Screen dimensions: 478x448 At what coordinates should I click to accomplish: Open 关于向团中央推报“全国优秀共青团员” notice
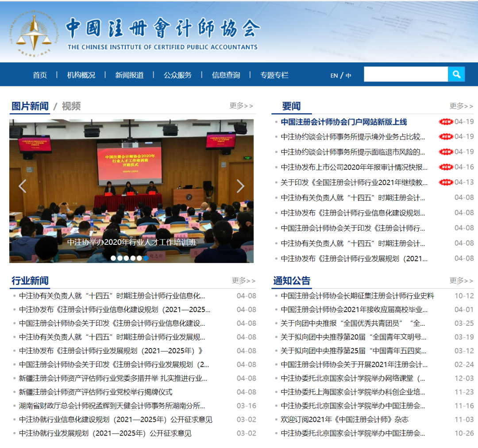pyautogui.click(x=353, y=323)
